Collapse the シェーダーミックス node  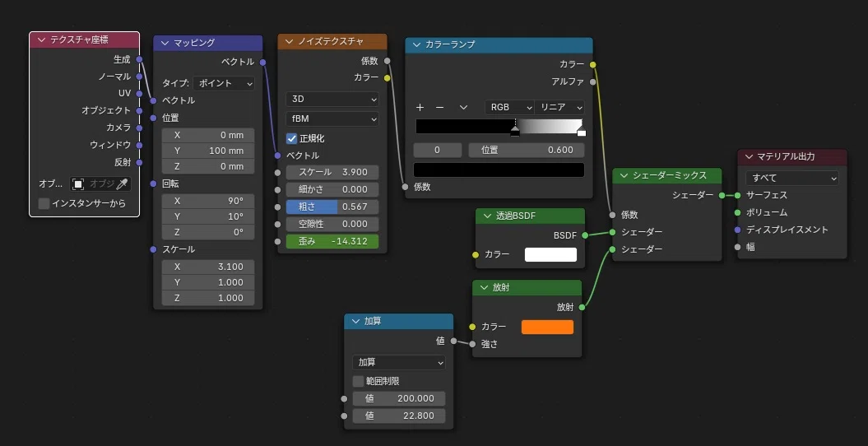[x=624, y=175]
